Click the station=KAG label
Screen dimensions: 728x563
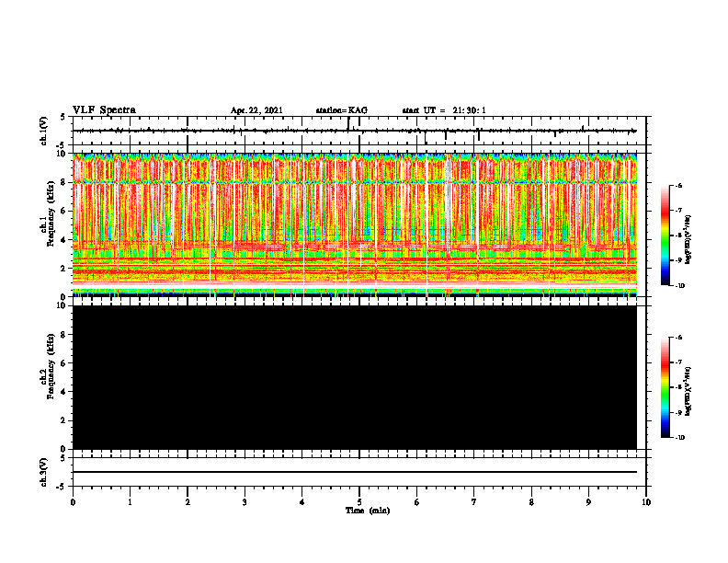tap(342, 110)
